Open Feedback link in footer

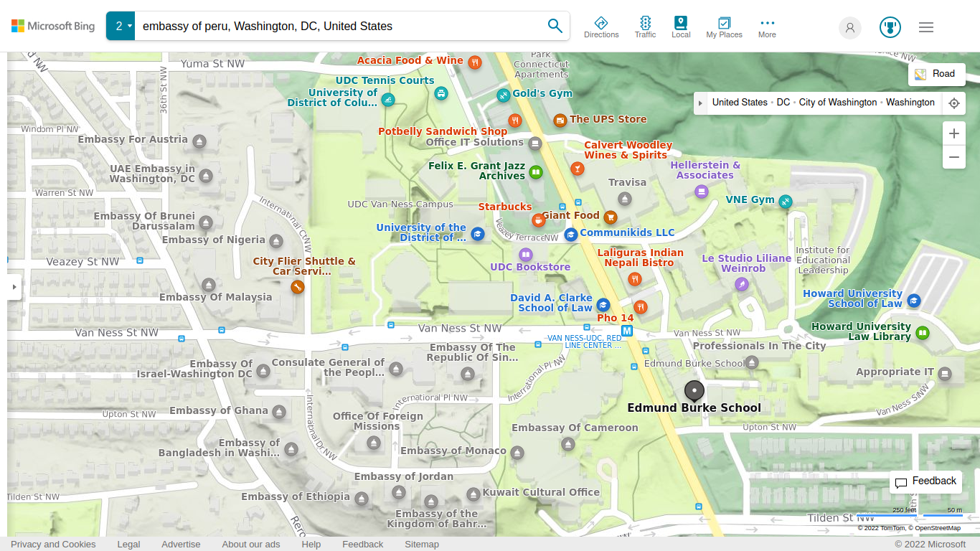click(363, 545)
